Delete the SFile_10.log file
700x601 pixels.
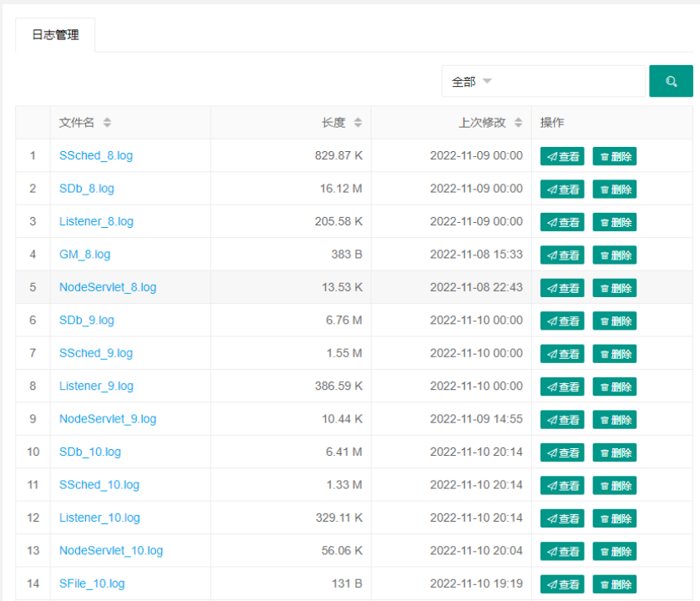(614, 584)
